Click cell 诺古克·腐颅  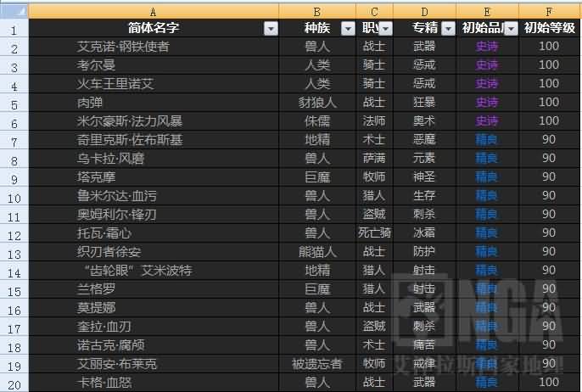click(x=154, y=345)
